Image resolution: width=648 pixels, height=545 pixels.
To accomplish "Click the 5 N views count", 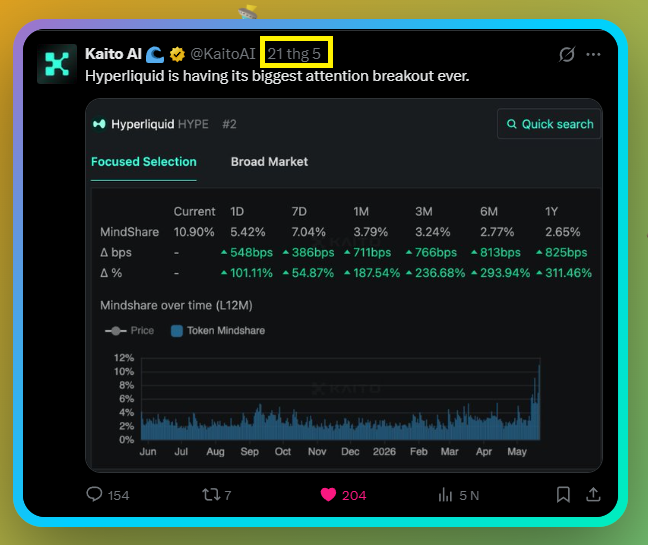I will pyautogui.click(x=469, y=495).
